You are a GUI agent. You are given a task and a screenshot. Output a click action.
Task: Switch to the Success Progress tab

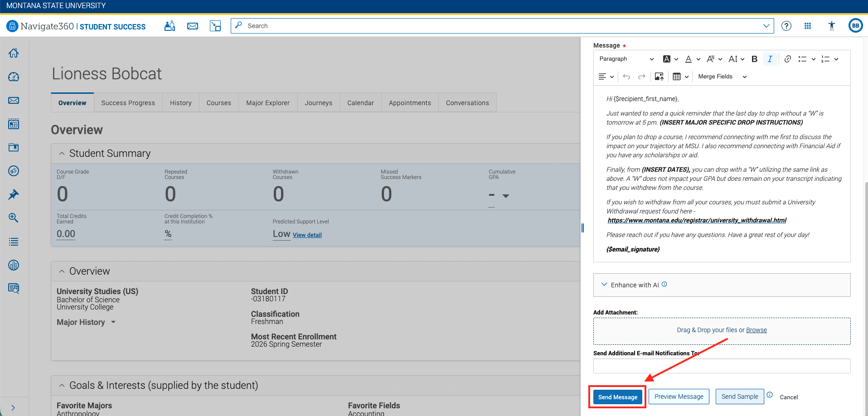point(128,103)
